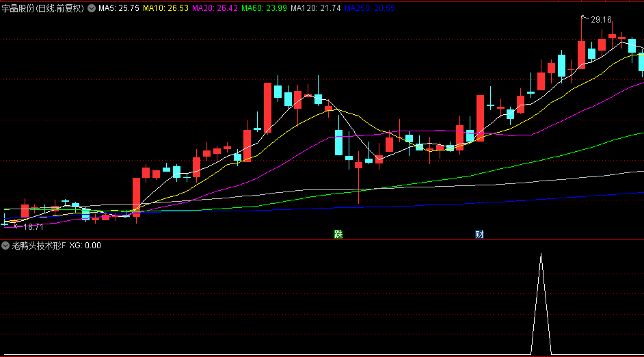The height and width of the screenshot is (357, 644).
Task: Click the candlestick with the 29.16 high
Action: (x=581, y=53)
